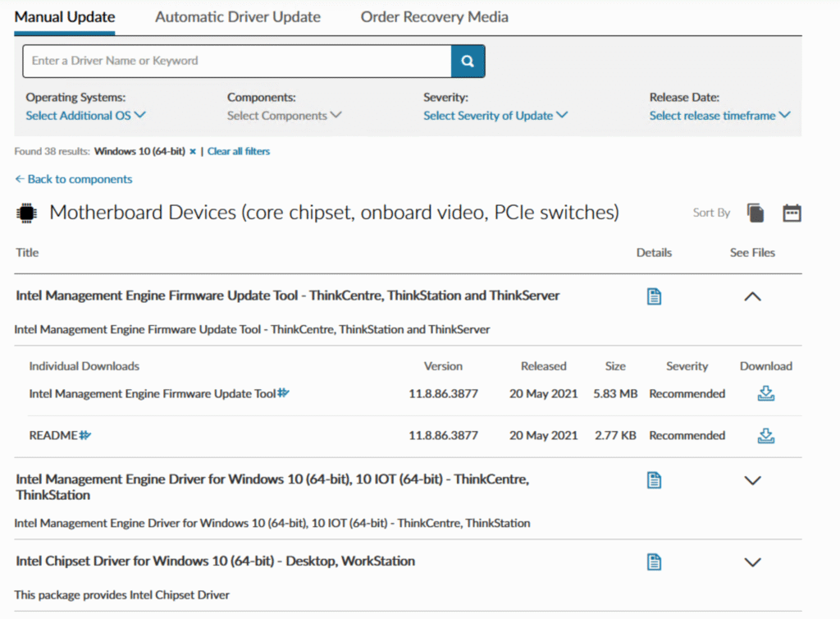Image resolution: width=840 pixels, height=619 pixels.
Task: Remove the Windows 10 (64-bit) filter
Action: [x=193, y=152]
